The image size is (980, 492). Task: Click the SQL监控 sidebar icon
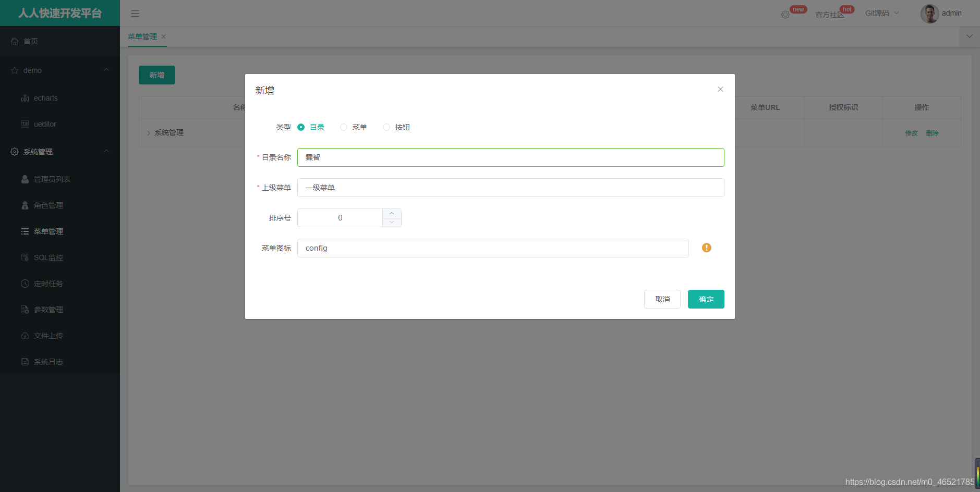point(25,257)
